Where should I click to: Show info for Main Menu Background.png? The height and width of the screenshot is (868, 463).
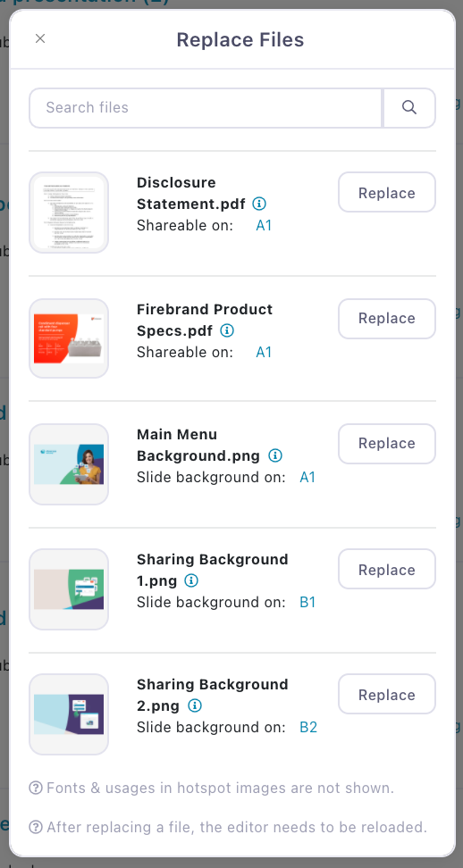[275, 455]
